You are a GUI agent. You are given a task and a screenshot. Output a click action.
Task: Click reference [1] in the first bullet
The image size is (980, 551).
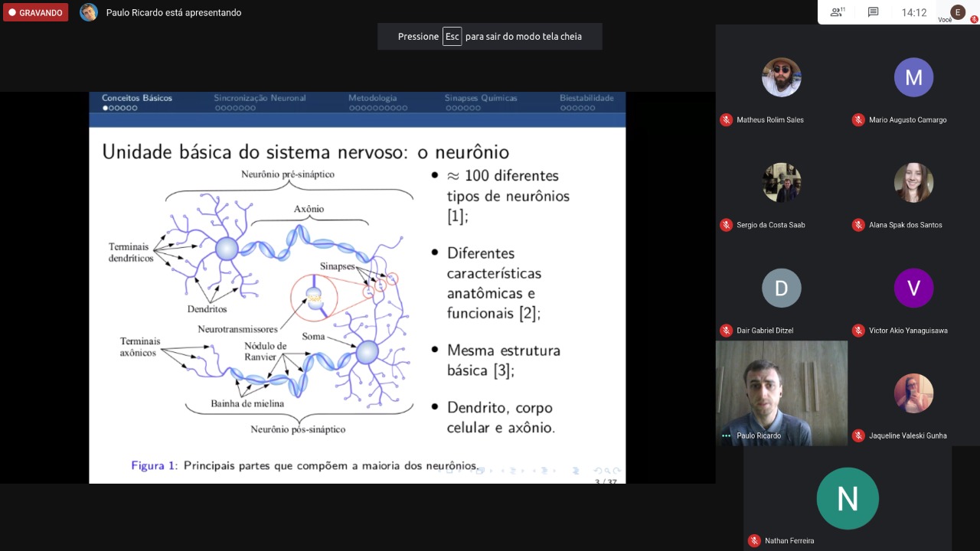pos(457,217)
